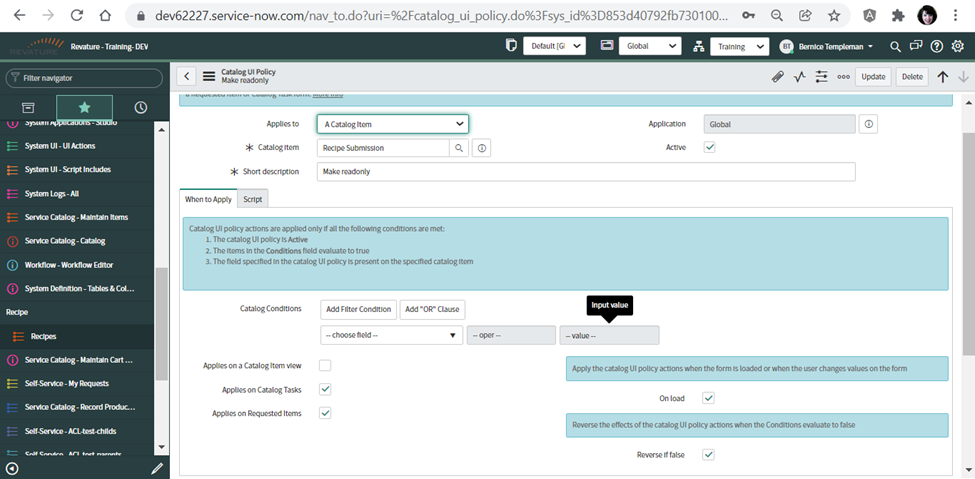Open the oper condition dropdown
Image resolution: width=975 pixels, height=479 pixels.
(511, 335)
